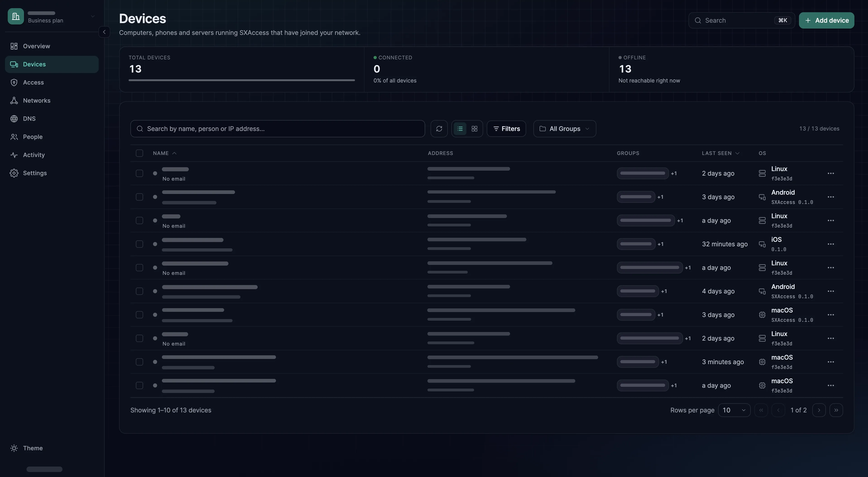Tick the checkbox of the last macOS a day ago row
Screen dimensions: 868x477
139,386
